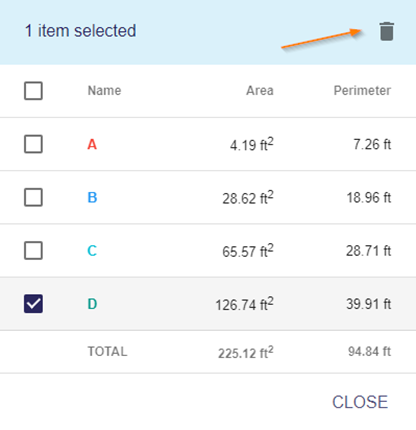Check the box for row C
Image resolution: width=416 pixels, height=430 pixels.
pos(33,251)
